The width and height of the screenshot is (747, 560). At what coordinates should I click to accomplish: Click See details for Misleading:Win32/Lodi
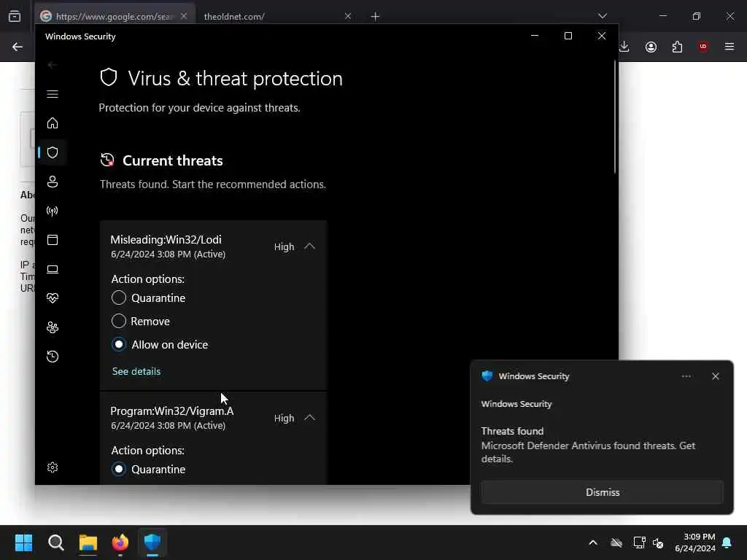136,371
